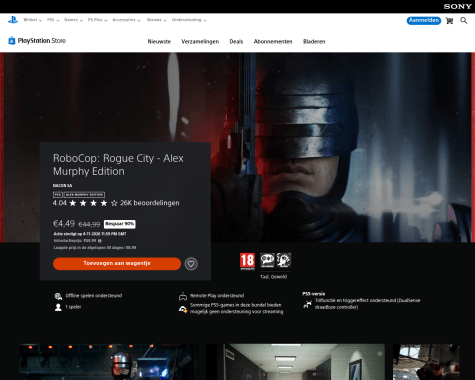Click the ALEX MURPHY EDITION tag

(84, 195)
